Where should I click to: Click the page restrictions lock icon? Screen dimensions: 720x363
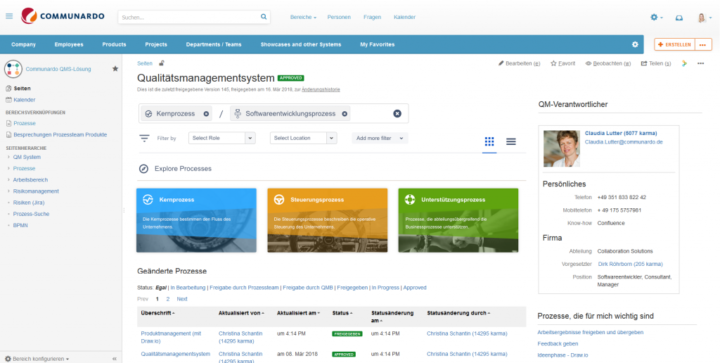162,63
